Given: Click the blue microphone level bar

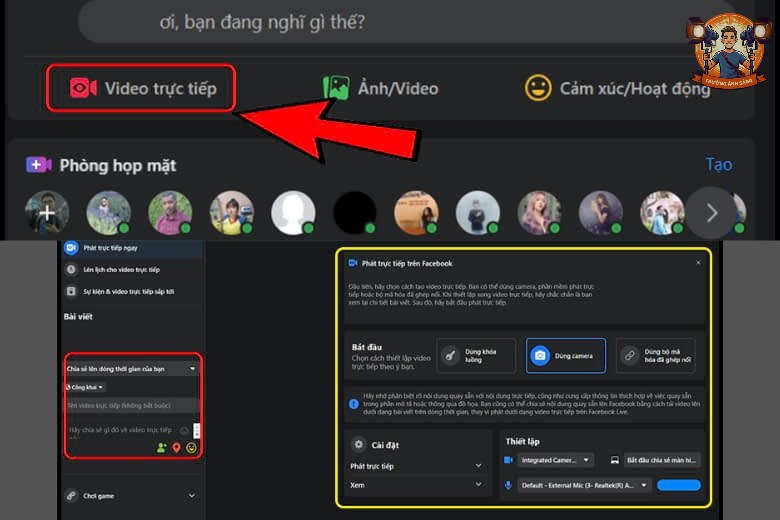Looking at the screenshot, I should tap(679, 485).
